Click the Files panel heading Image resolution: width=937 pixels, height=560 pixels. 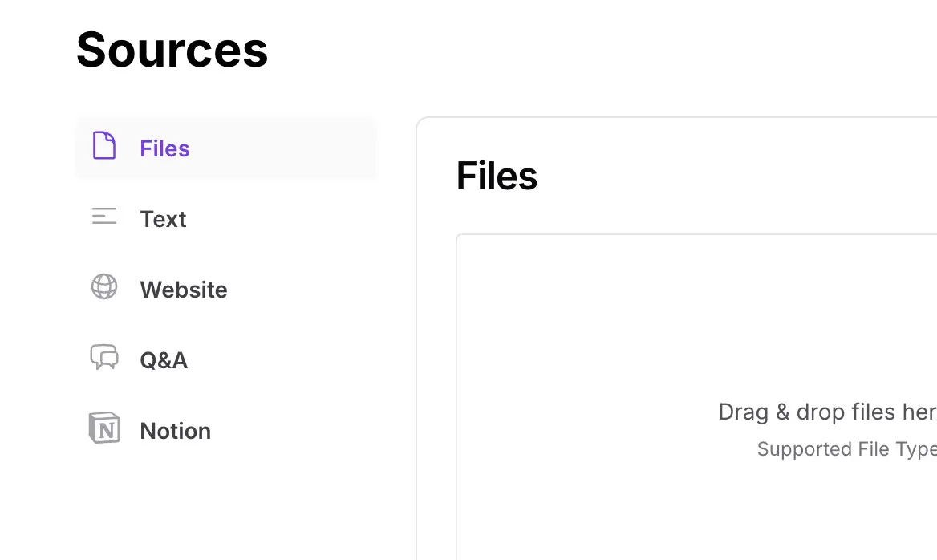pos(497,176)
